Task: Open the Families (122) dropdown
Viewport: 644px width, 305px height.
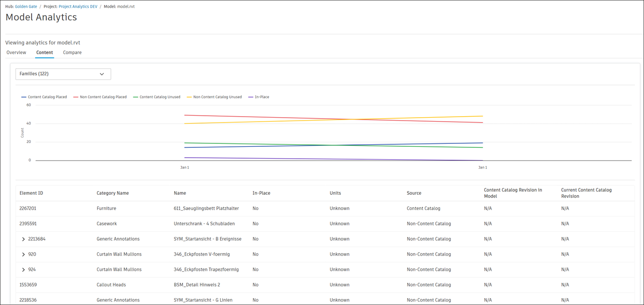Action: click(63, 74)
